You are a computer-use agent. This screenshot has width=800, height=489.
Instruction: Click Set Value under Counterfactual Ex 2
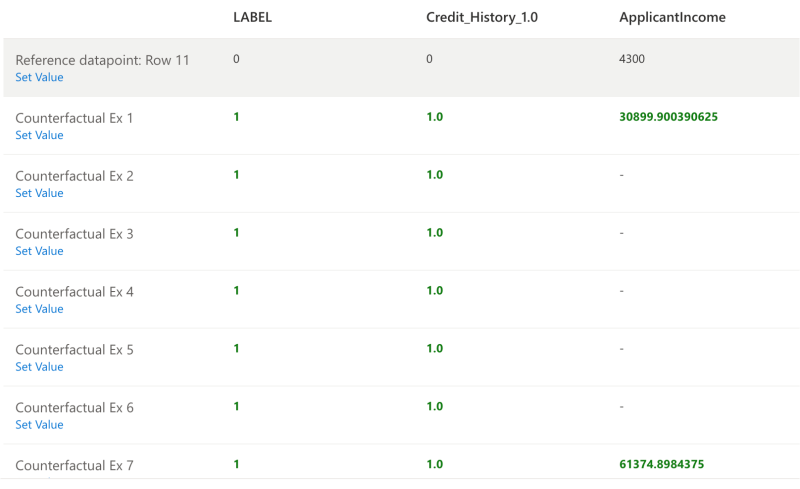(39, 193)
